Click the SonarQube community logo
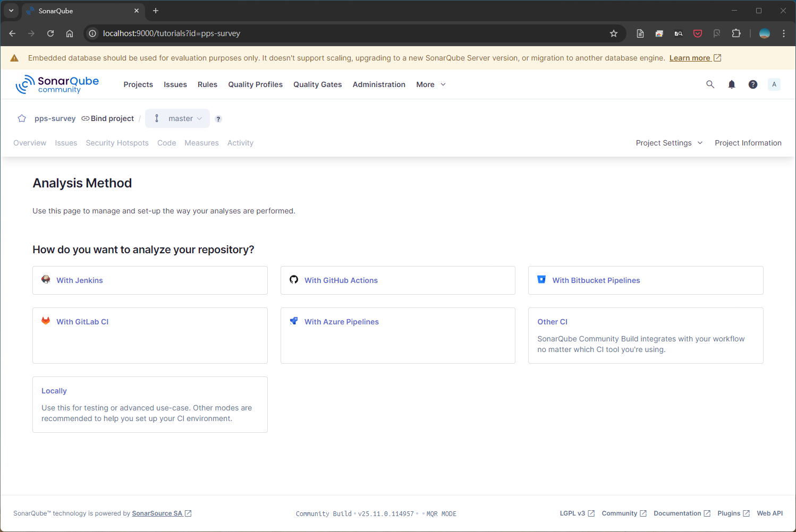This screenshot has height=532, width=796. coord(57,84)
